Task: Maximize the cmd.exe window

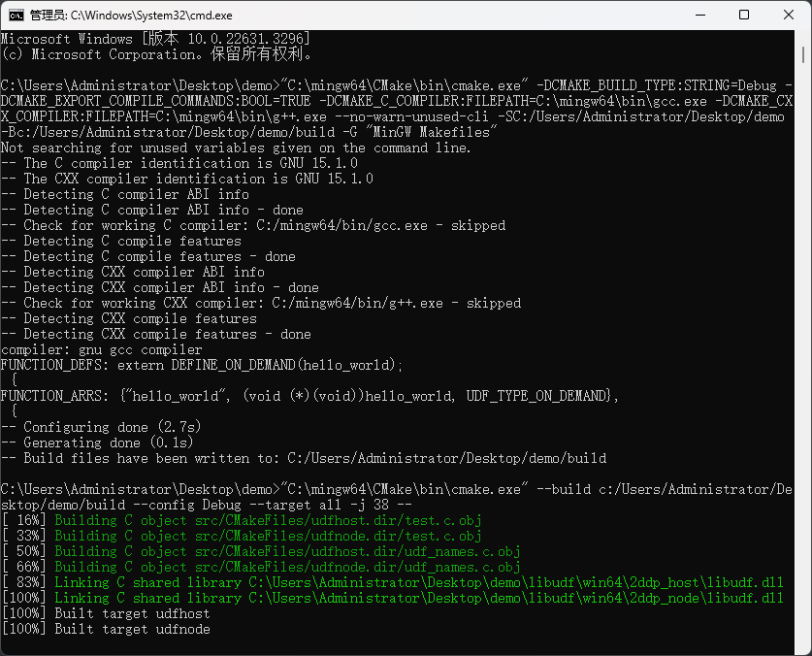Action: 744,15
